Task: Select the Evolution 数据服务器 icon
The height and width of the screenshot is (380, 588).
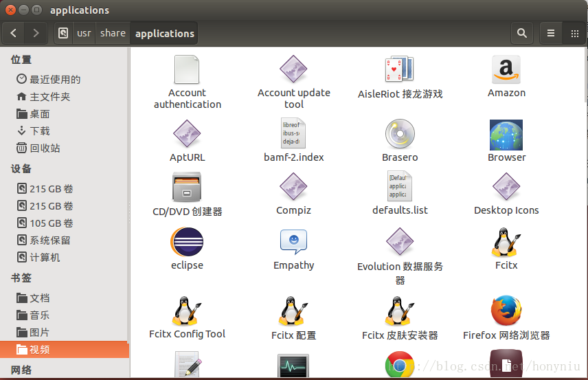Action: click(x=400, y=242)
